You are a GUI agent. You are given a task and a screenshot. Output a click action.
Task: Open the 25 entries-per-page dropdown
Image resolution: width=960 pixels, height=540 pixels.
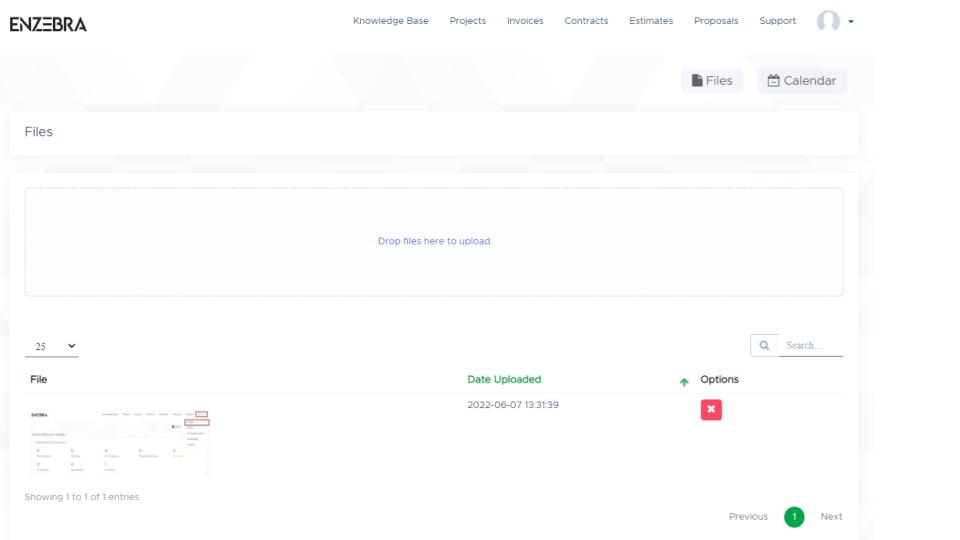[52, 346]
